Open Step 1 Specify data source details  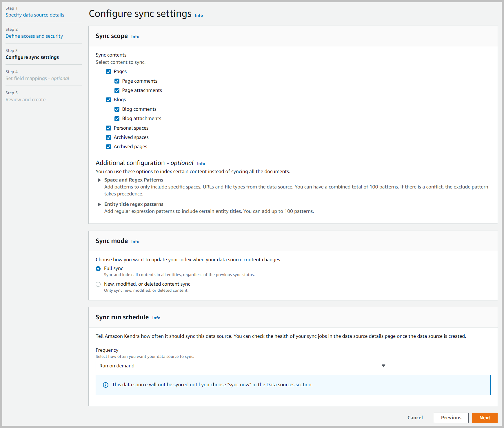(35, 15)
